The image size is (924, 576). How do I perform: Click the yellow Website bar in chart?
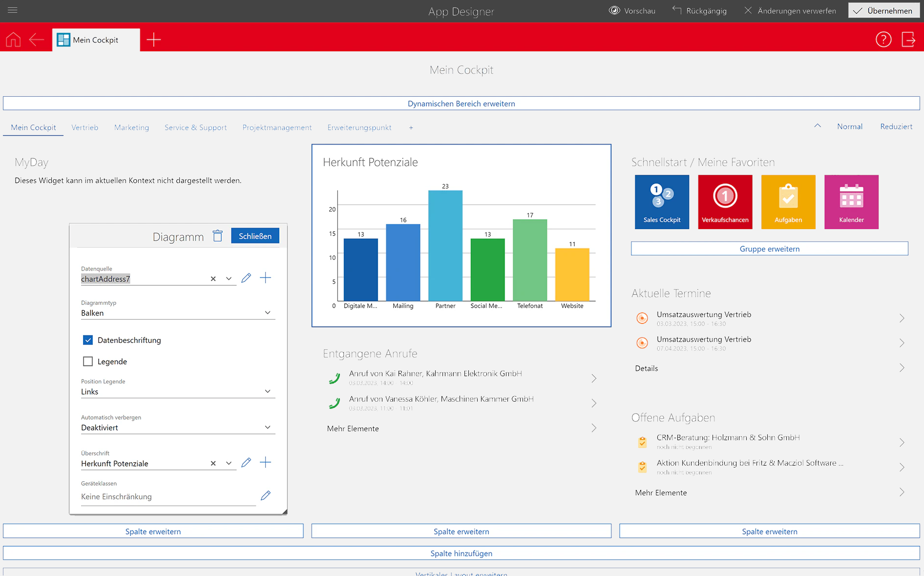572,275
